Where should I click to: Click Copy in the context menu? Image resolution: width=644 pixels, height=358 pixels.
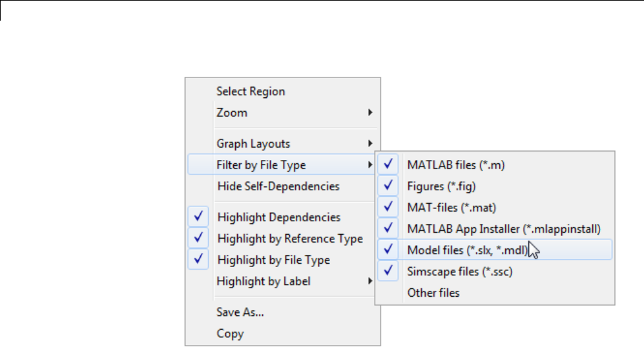pos(230,333)
